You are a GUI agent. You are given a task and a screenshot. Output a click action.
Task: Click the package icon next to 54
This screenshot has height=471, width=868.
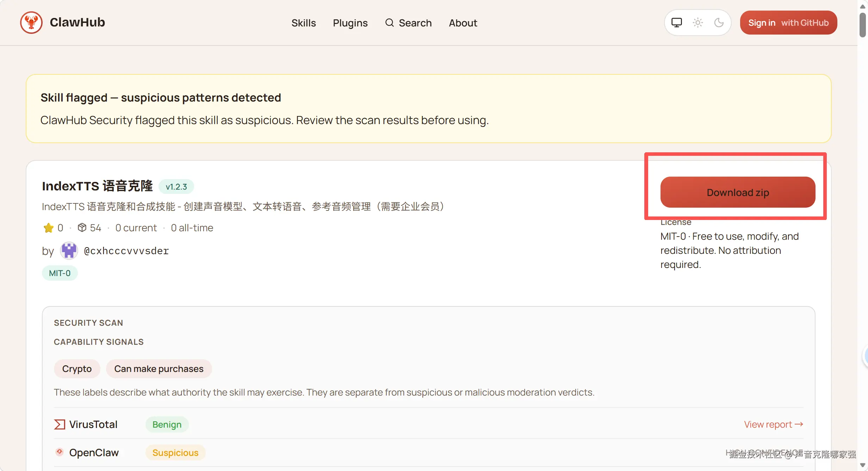point(82,227)
